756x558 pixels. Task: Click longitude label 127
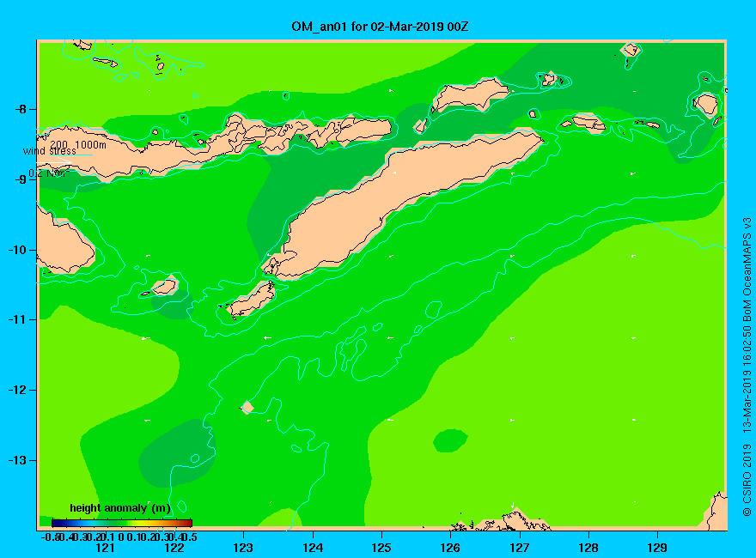click(x=519, y=548)
